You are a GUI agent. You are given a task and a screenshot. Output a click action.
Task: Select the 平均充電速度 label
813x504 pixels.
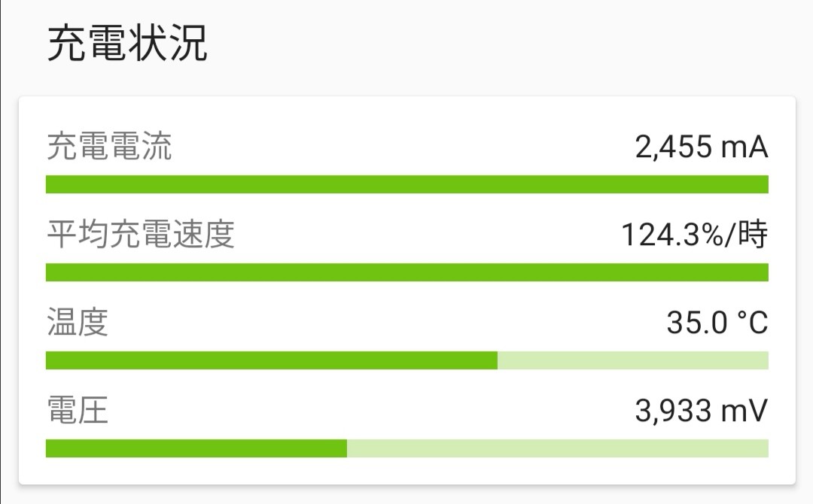point(141,235)
